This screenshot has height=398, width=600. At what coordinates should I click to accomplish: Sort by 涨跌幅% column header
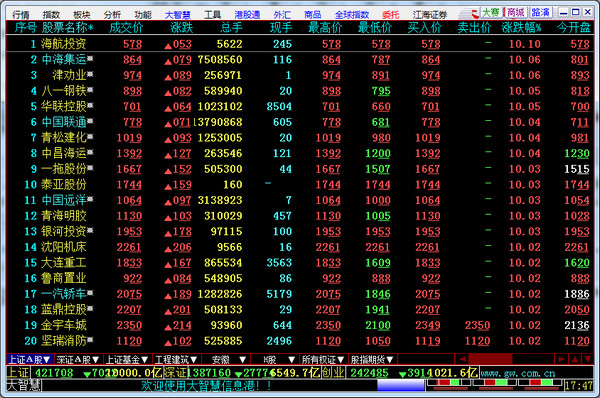(x=521, y=28)
